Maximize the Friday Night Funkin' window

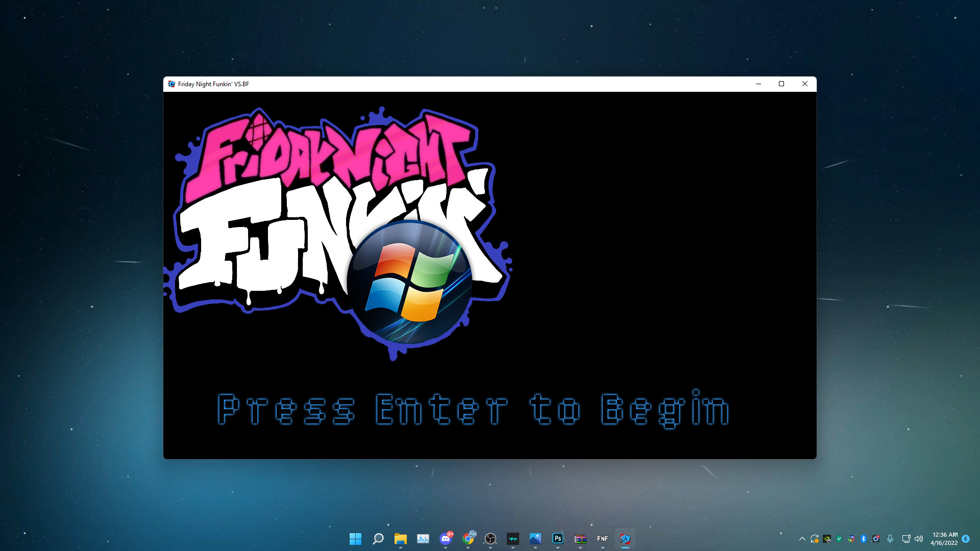[781, 84]
